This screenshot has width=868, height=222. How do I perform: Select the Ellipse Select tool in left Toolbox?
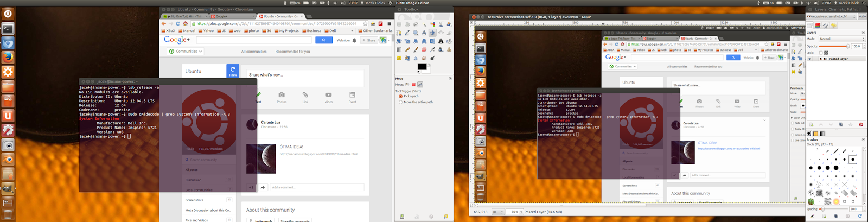tap(407, 24)
